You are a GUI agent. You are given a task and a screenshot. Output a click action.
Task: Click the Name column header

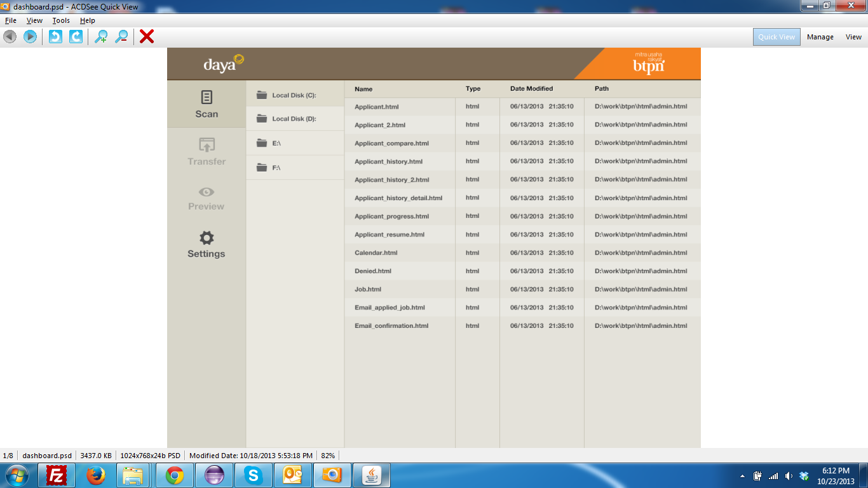coord(363,89)
